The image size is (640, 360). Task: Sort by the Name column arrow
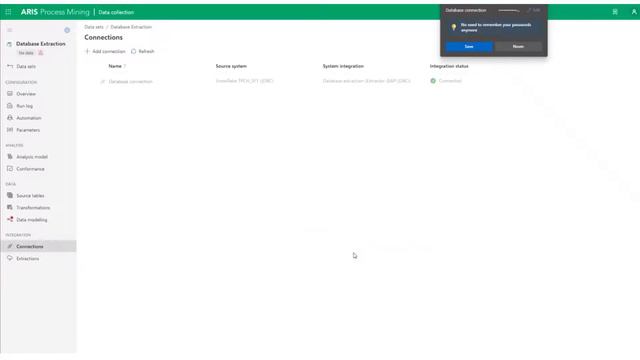(x=125, y=66)
